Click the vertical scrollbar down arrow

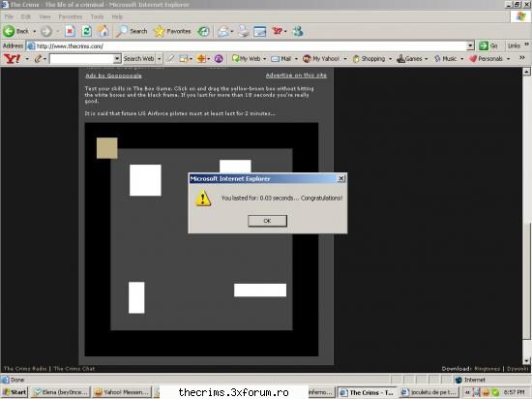526,360
